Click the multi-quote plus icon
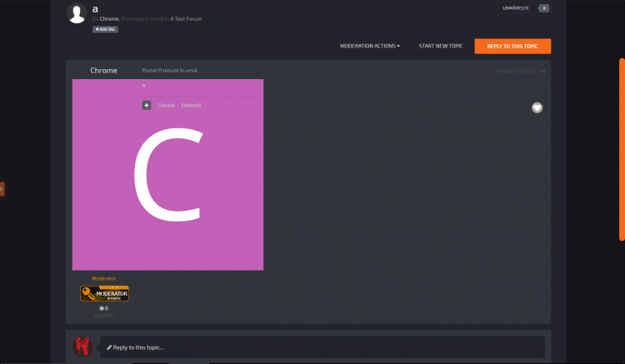This screenshot has height=364, width=625. point(147,105)
